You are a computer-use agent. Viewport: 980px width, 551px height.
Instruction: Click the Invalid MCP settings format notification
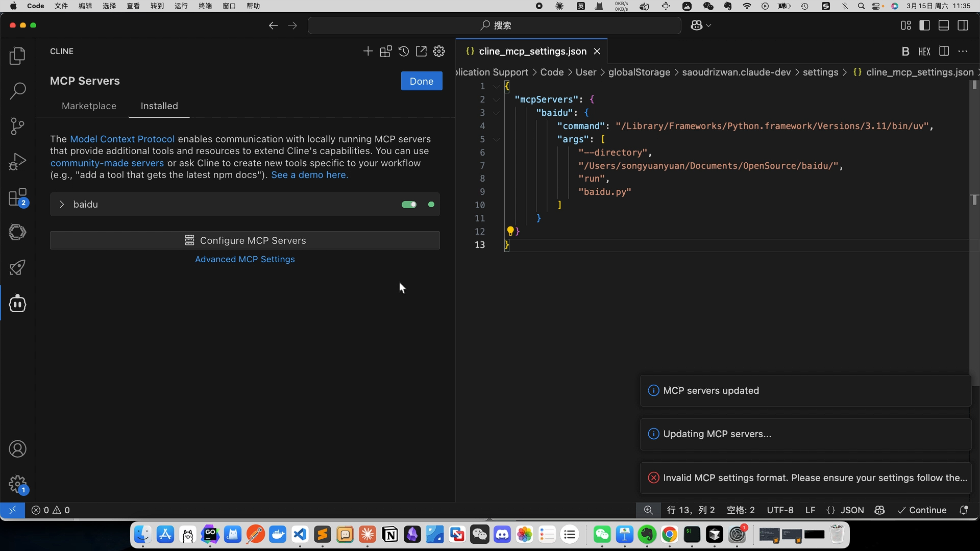[805, 478]
